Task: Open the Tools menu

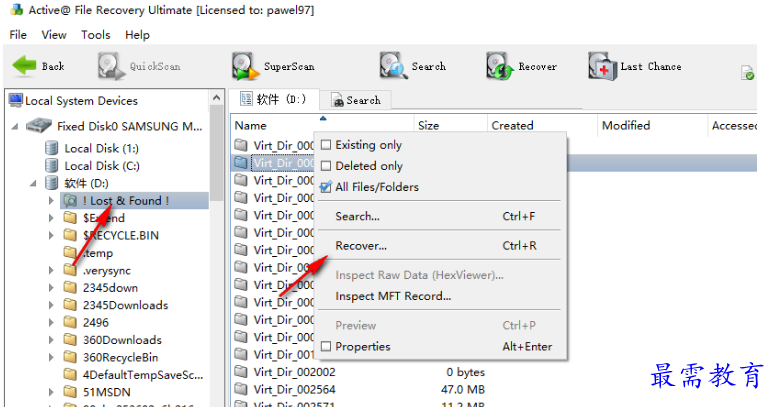Action: [x=96, y=35]
